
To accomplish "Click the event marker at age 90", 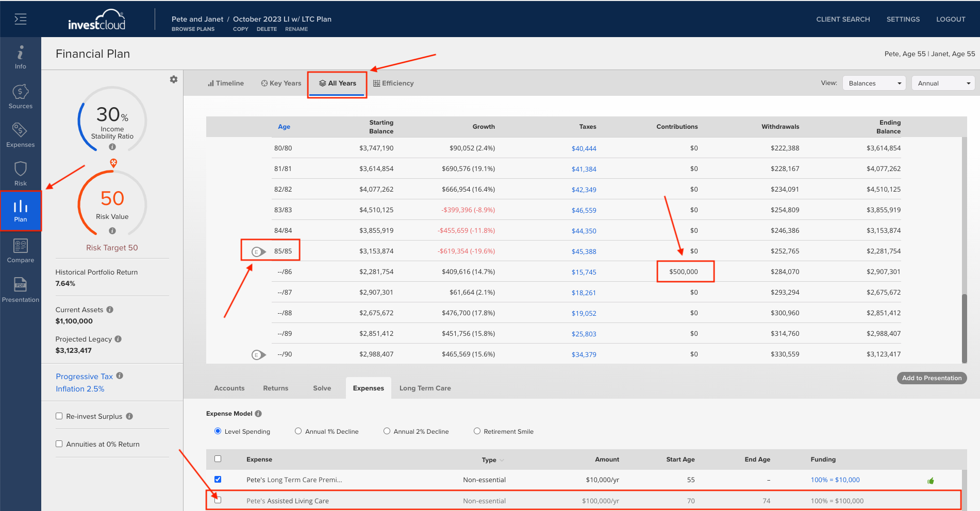I will click(258, 354).
